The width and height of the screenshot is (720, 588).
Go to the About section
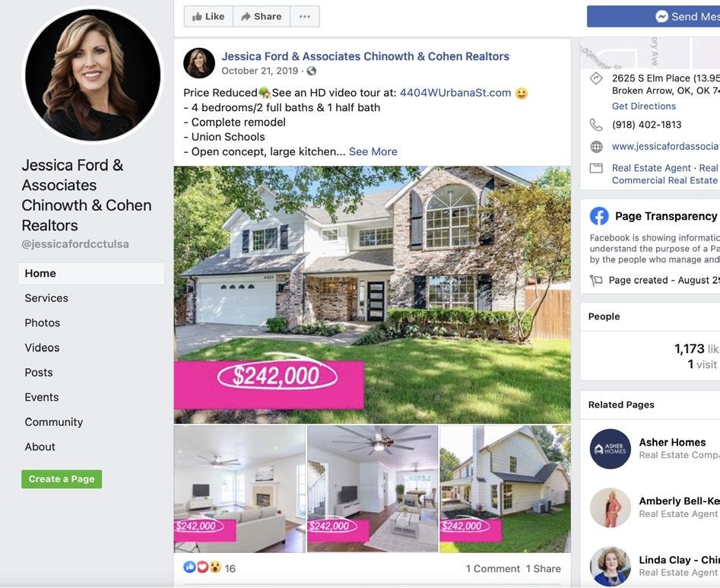click(40, 447)
